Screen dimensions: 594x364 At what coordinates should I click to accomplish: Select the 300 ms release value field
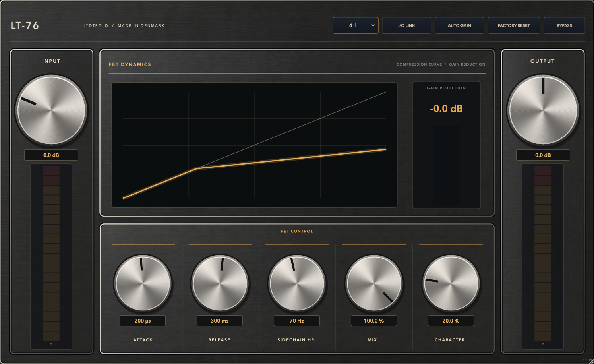pos(220,321)
